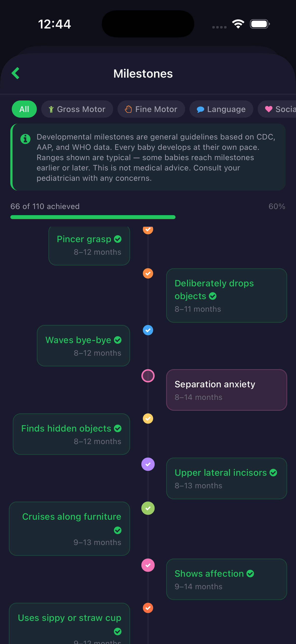Toggle the Separation anxiety empty circle

[x=148, y=376]
